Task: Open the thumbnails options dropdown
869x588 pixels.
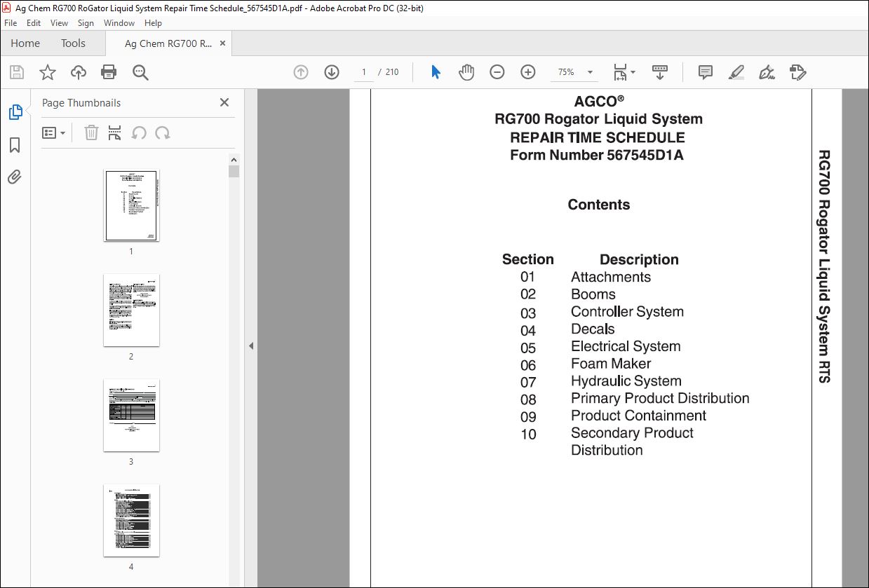Action: point(54,133)
